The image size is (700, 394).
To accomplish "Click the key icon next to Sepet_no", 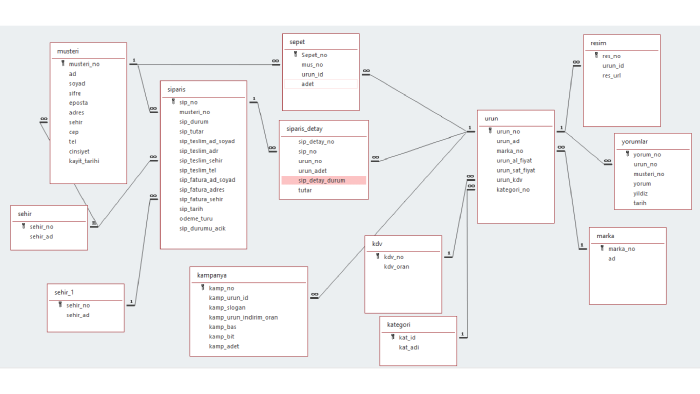I will pyautogui.click(x=296, y=54).
